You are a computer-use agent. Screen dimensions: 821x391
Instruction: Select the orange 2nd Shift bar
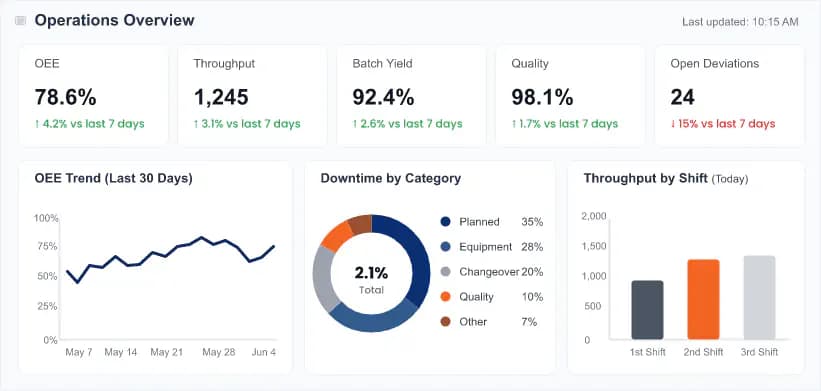point(703,299)
